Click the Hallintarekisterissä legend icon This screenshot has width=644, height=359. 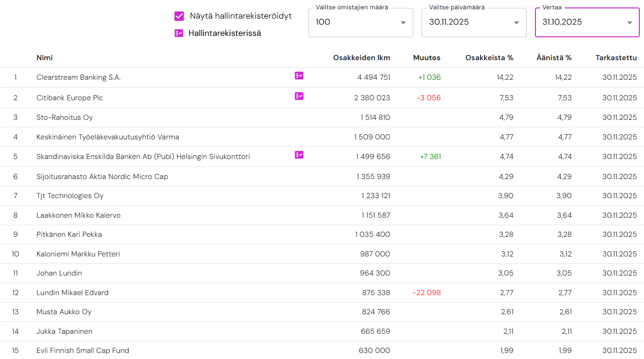(x=179, y=33)
